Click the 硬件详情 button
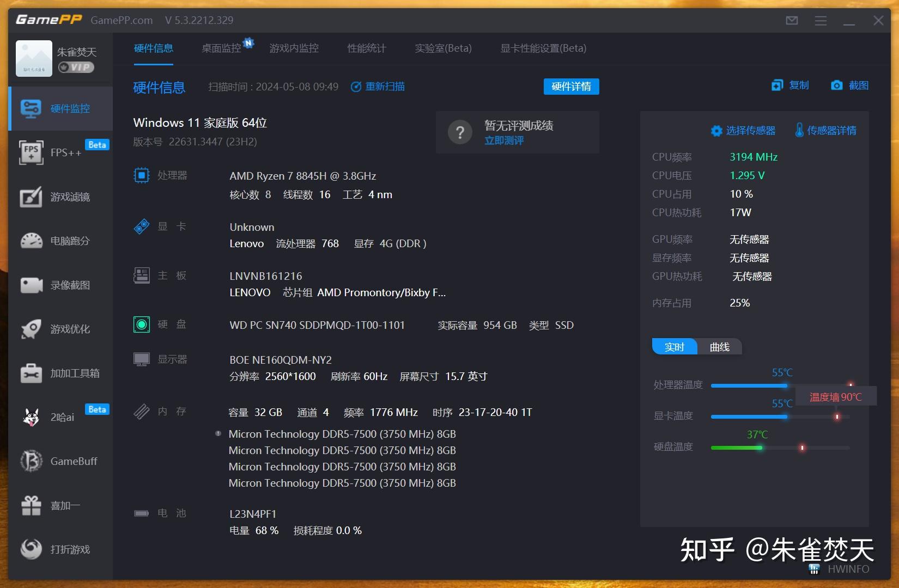 click(x=571, y=87)
